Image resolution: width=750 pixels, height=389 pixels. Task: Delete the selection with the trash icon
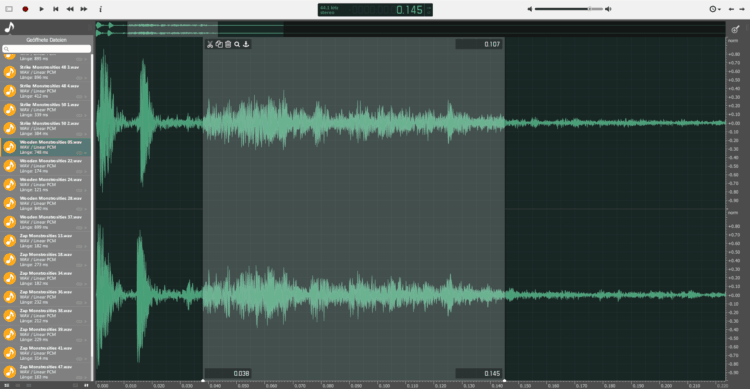pos(228,44)
